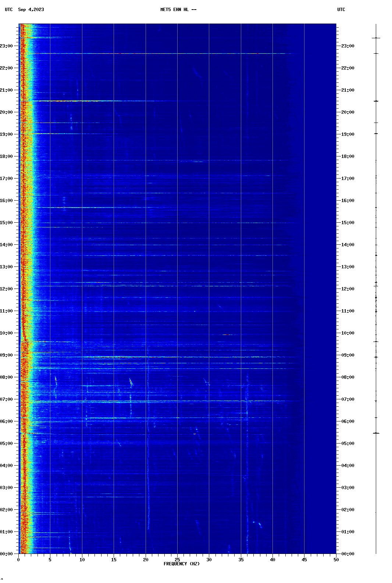
Task: Click the Sep 4,2023 date label
Action: (x=31, y=10)
